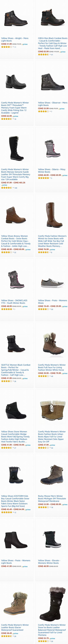Screen dimensions: 68x644
Task: Click star rating icons for Observer Mens Light Boots
Action: pyautogui.click(x=43, y=112)
